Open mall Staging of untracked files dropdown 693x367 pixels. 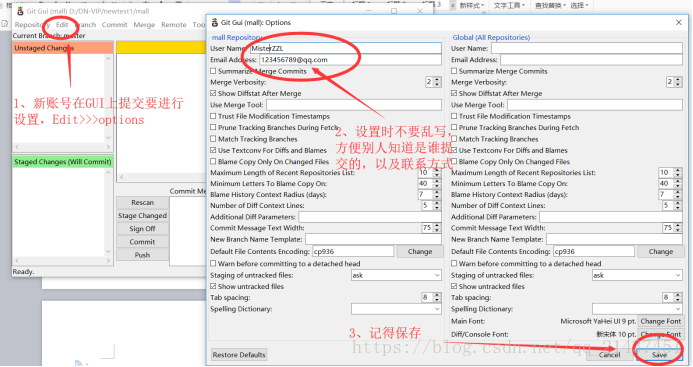pyautogui.click(x=396, y=275)
